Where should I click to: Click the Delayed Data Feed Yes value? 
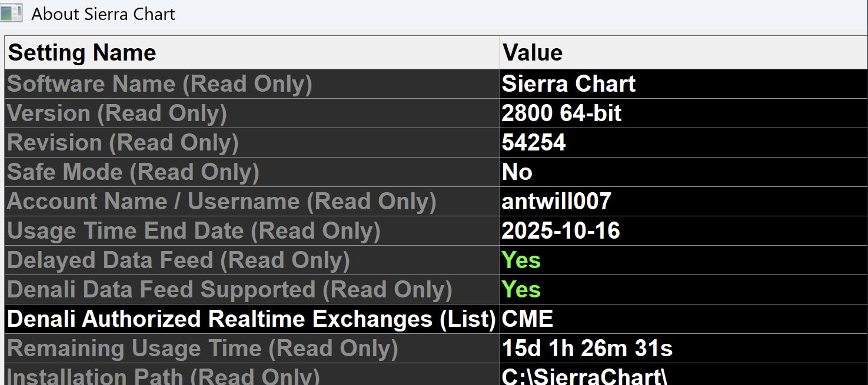(x=521, y=260)
